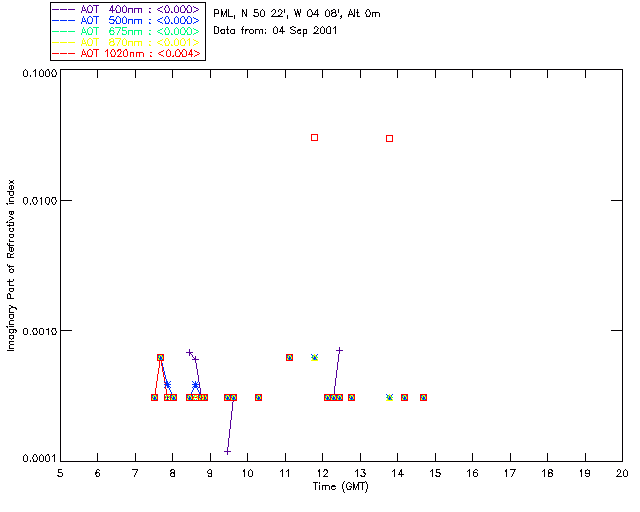Click the Imaginary Part of Refractive index label
Viewport: 640px width, 512px height.
pyautogui.click(x=11, y=265)
